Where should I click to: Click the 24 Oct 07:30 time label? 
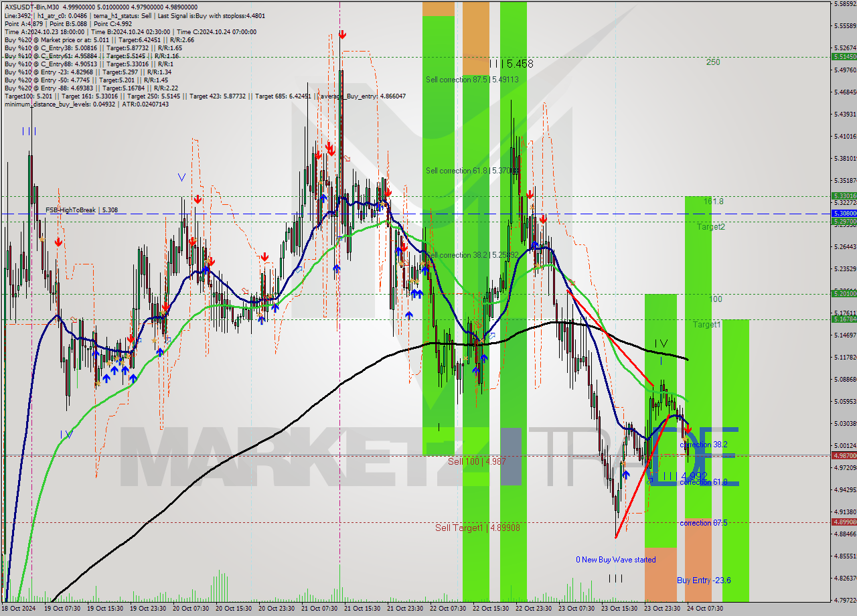pos(704,609)
